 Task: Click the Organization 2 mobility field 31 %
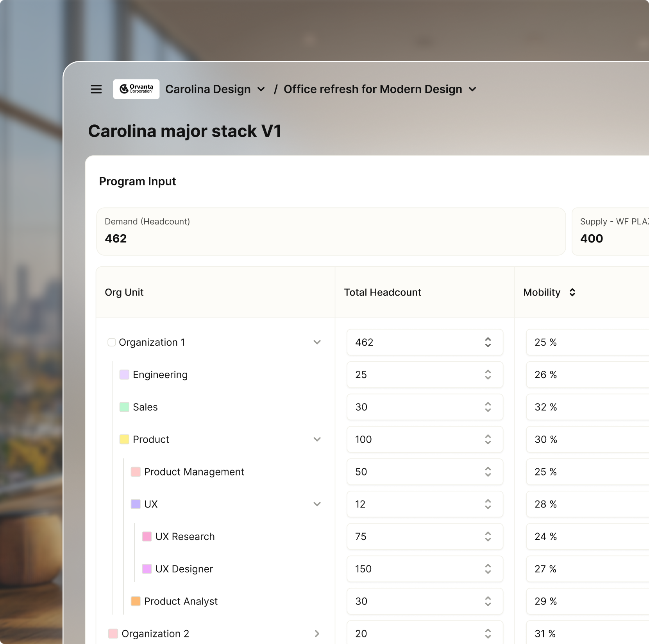[588, 632]
